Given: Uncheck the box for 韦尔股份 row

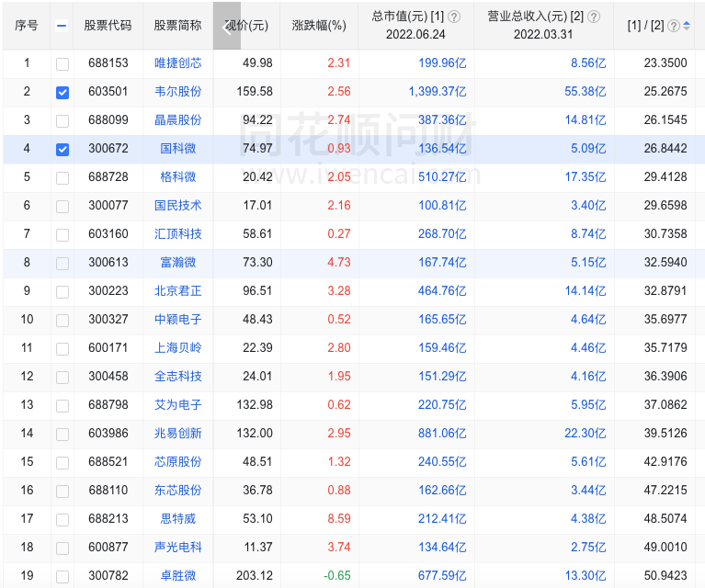Looking at the screenshot, I should click(63, 92).
